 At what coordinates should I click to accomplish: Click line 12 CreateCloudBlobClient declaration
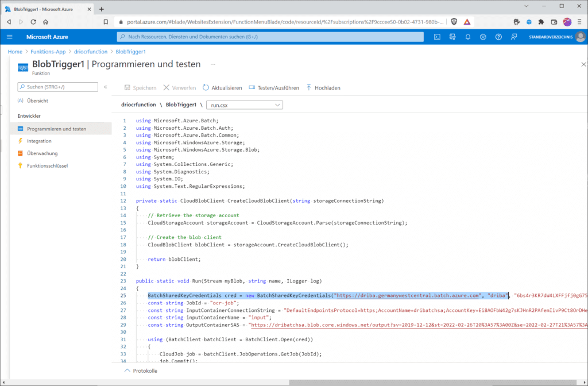(260, 200)
